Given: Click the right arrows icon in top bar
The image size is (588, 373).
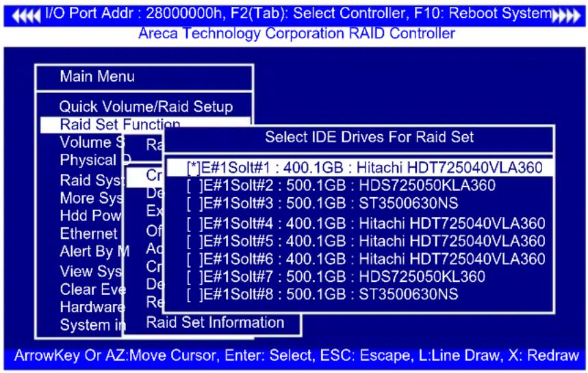Looking at the screenshot, I should pyautogui.click(x=567, y=16).
